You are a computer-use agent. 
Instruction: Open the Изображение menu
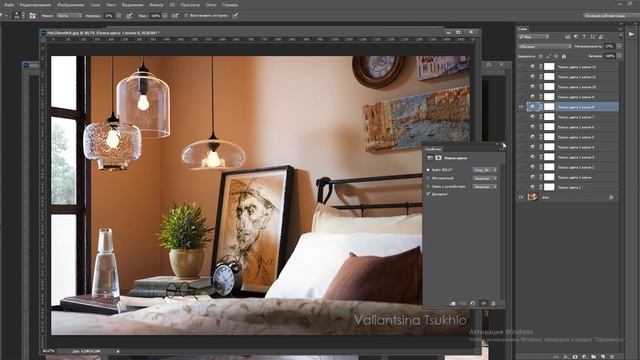71,5
